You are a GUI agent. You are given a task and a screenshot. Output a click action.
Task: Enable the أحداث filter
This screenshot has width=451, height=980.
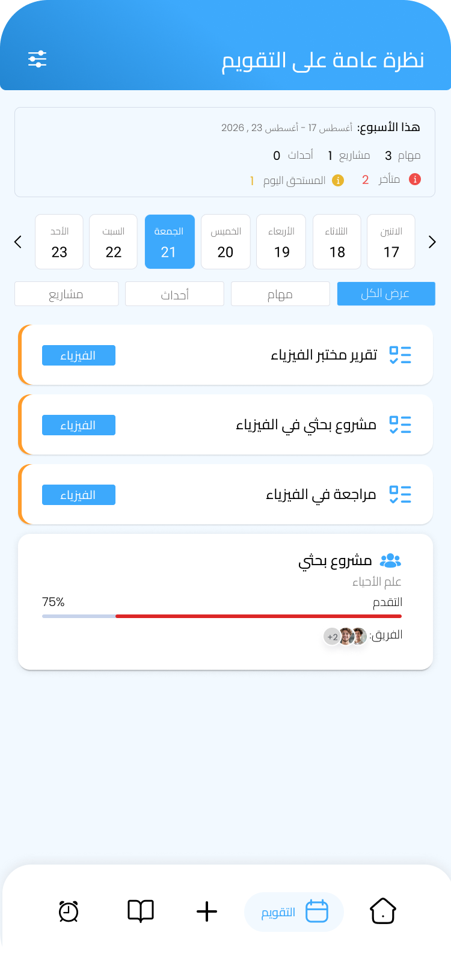tap(174, 293)
